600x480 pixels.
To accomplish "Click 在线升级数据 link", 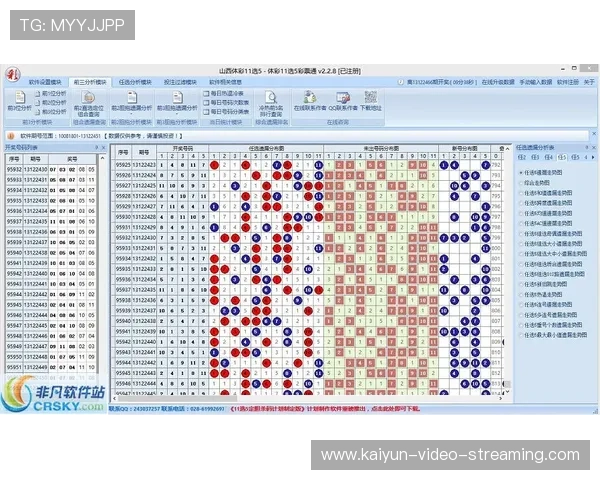I will (496, 80).
